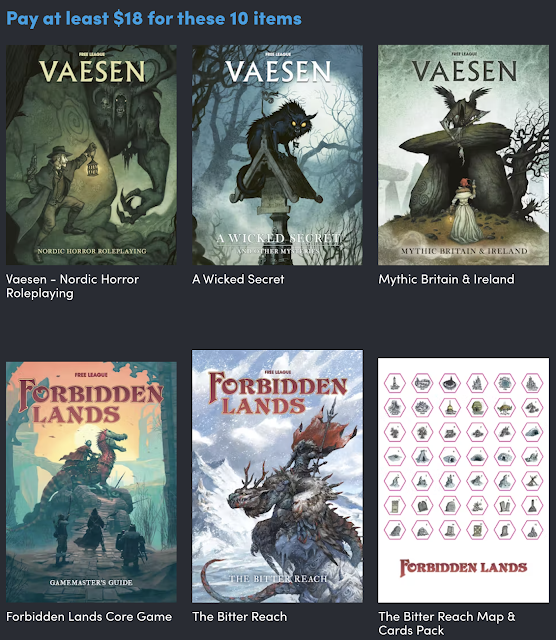556x640 pixels.
Task: Select the 'Mythic Britain & Ireland' title
Action: coord(446,279)
